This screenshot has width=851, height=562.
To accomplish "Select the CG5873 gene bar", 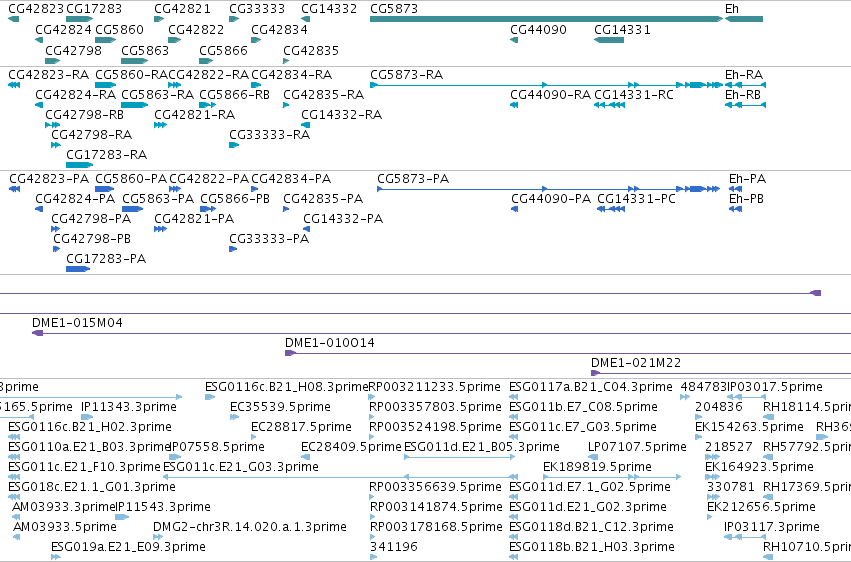I will (x=546, y=19).
